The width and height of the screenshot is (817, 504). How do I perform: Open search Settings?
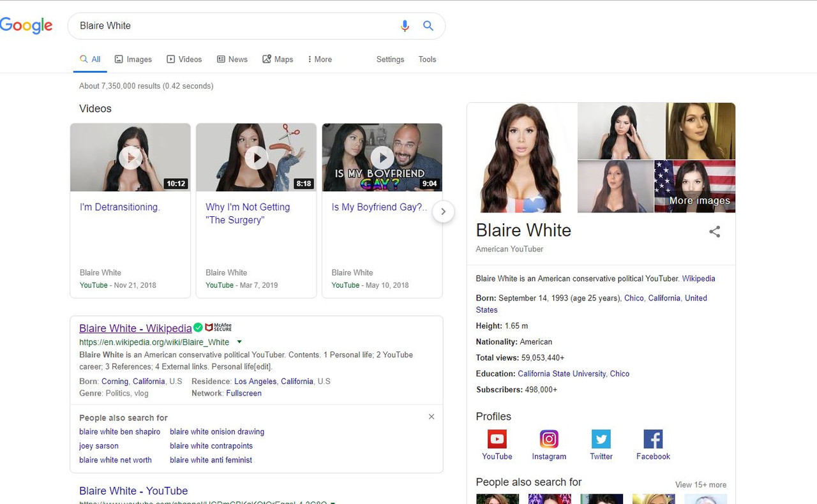tap(390, 59)
